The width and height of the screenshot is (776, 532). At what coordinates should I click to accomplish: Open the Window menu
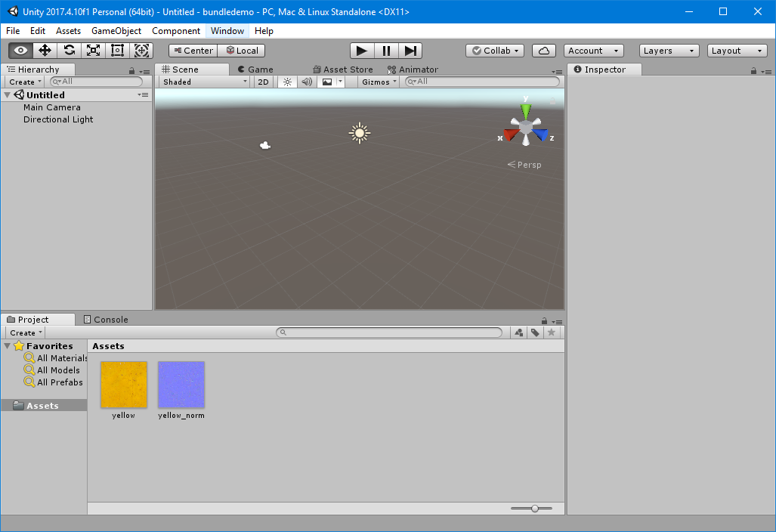(227, 31)
